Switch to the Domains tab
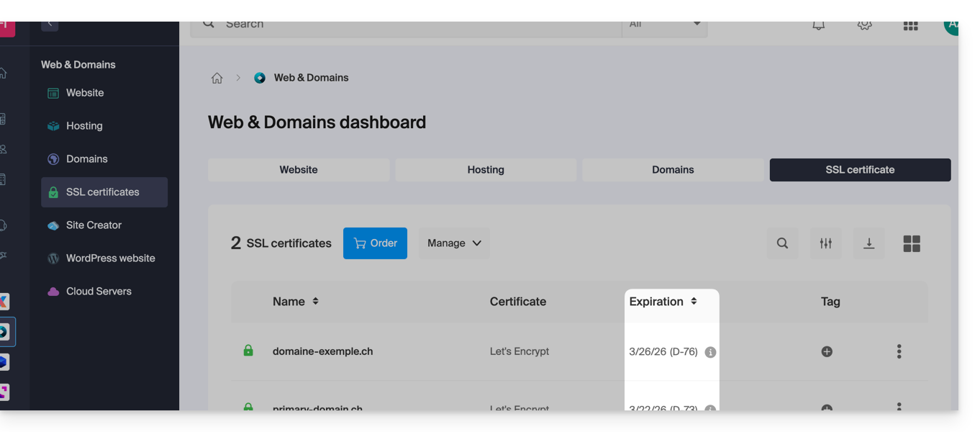The width and height of the screenshot is (980, 432). 672,169
